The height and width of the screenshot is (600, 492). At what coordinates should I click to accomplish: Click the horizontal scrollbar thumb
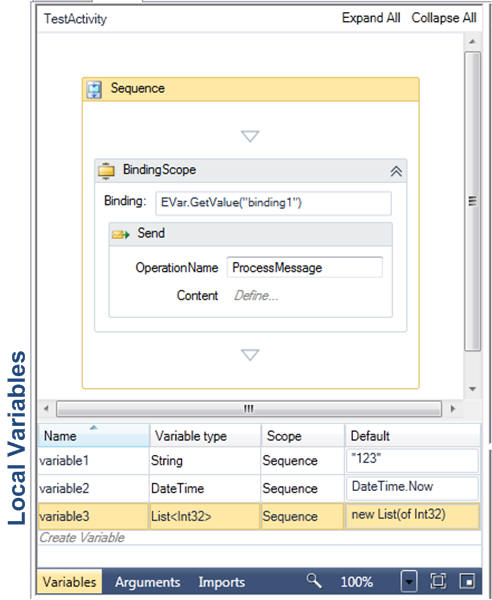(249, 409)
